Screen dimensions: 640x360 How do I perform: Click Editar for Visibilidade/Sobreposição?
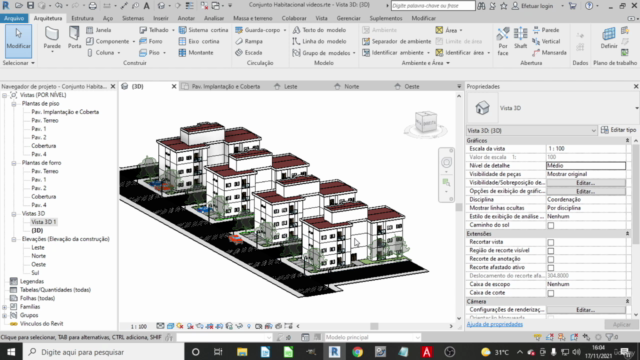(586, 182)
